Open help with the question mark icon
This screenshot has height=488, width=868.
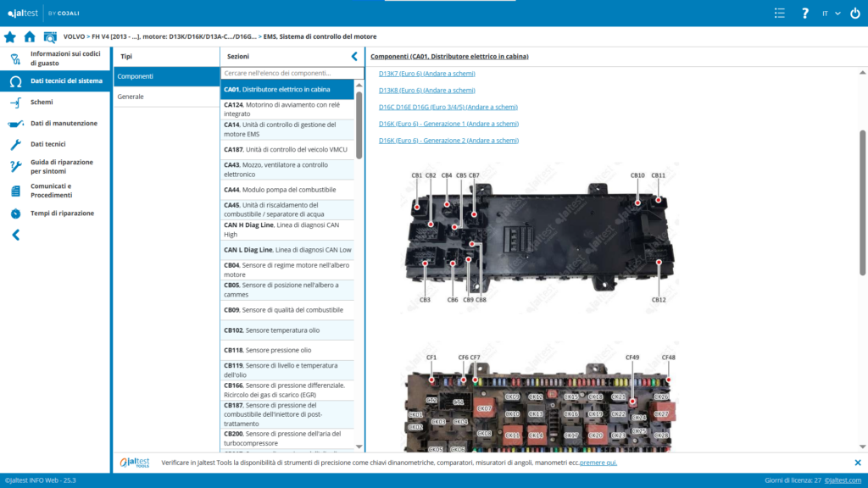tap(804, 13)
